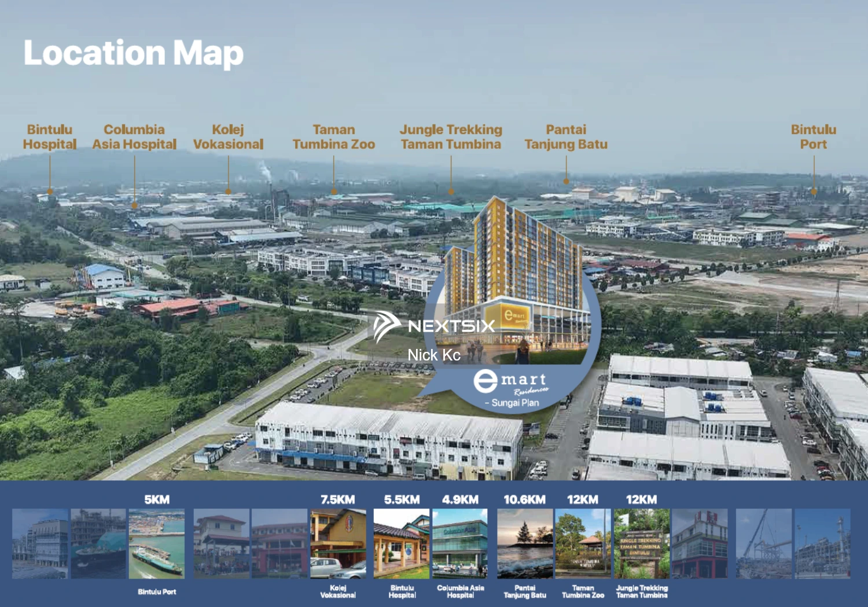
Task: Click the Location Map title
Action: point(132,53)
